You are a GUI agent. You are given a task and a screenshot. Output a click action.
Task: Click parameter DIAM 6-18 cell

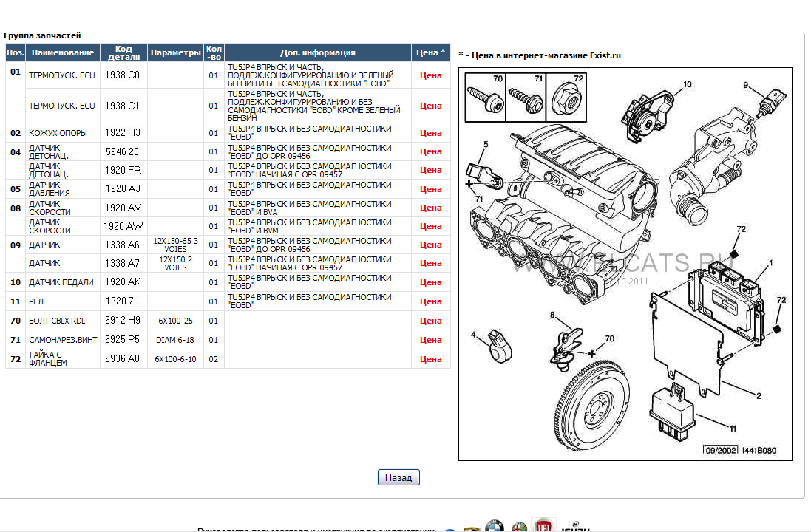pos(175,340)
